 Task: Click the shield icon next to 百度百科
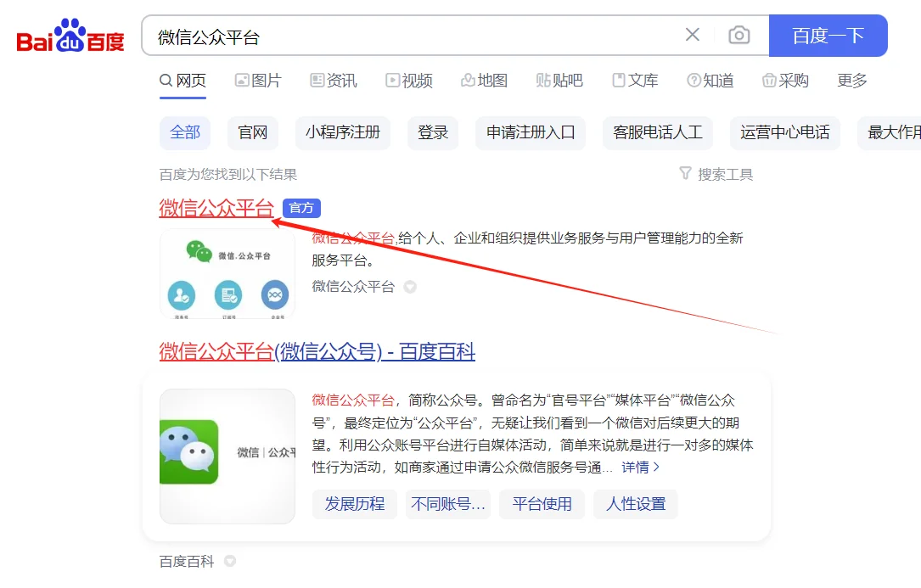(x=230, y=561)
